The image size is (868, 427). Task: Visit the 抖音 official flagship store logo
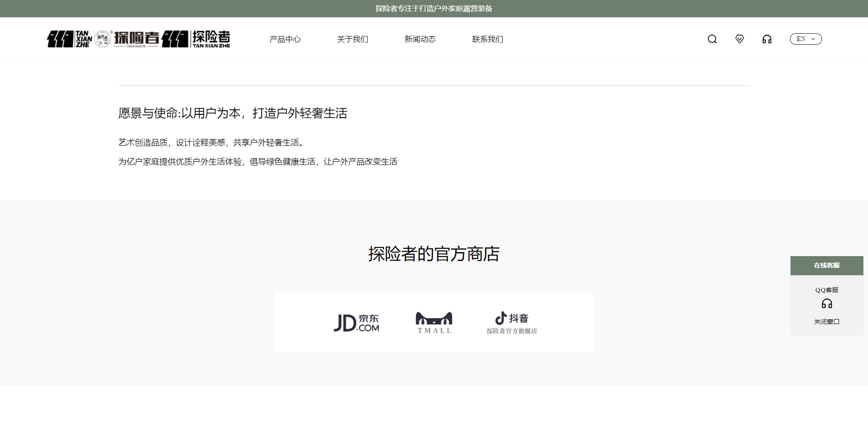(x=512, y=323)
